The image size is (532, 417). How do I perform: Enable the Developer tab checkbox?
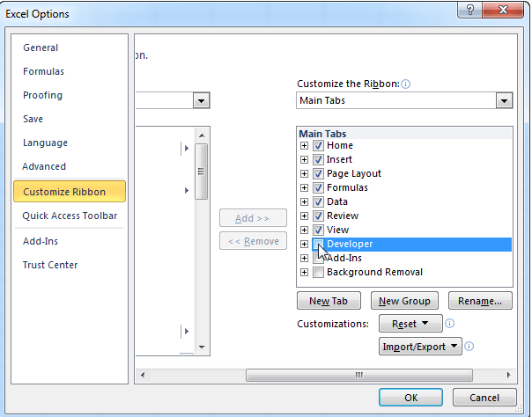click(x=318, y=244)
